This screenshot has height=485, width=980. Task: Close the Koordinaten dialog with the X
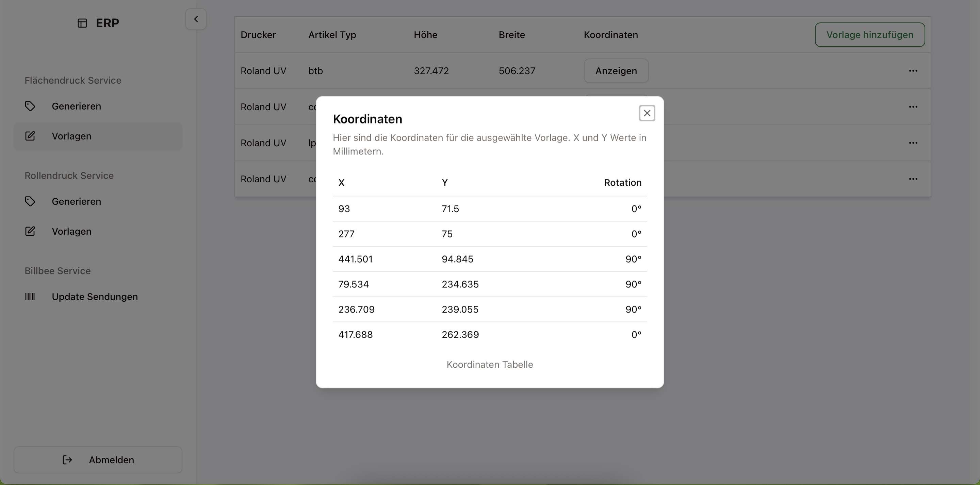click(x=647, y=113)
